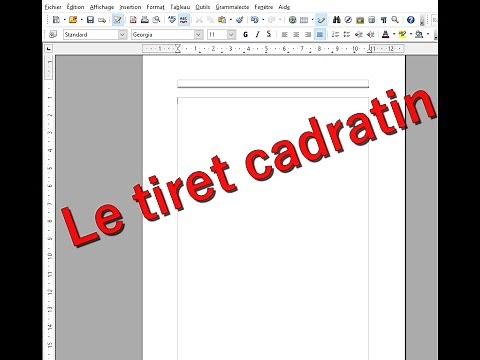
Task: Apply the font color
Action: [386, 34]
